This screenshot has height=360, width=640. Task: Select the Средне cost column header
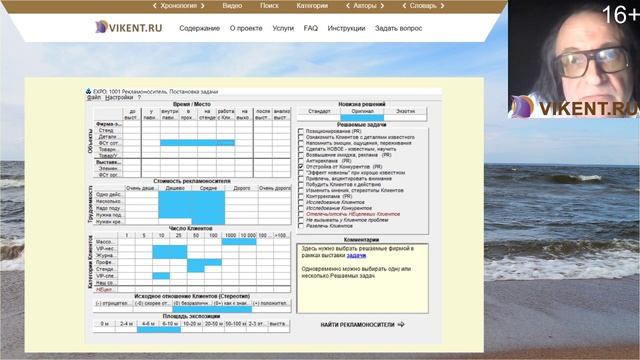click(208, 188)
